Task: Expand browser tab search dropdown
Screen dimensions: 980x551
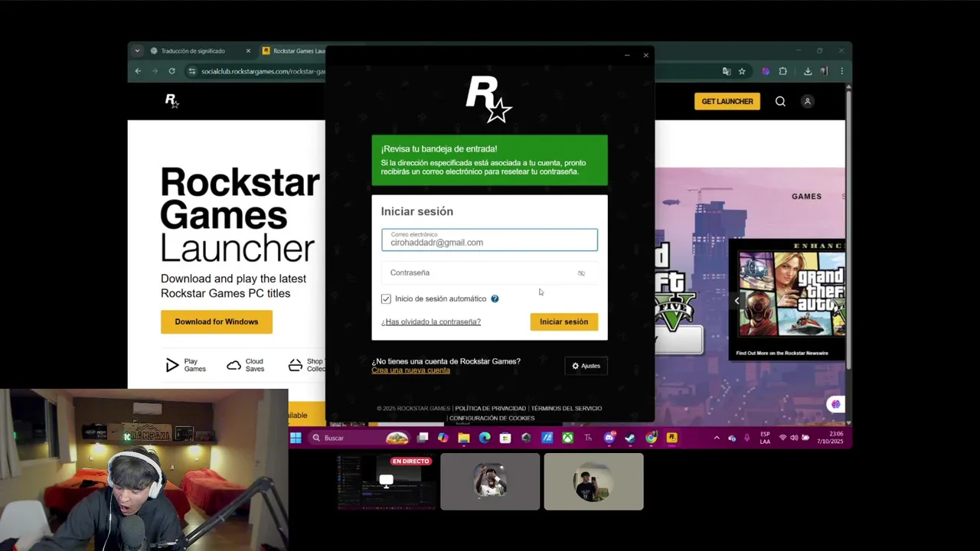Action: 137,51
